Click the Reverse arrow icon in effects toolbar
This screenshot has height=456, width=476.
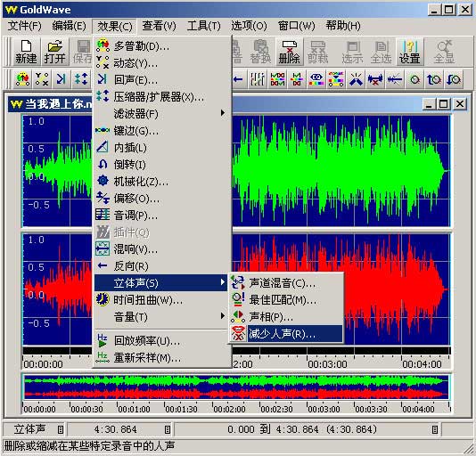[x=238, y=79]
